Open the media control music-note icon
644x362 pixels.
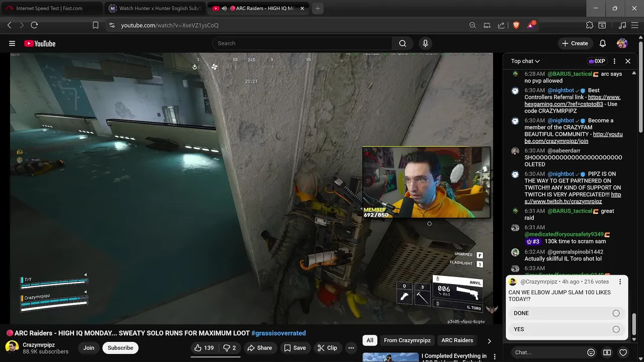click(622, 25)
